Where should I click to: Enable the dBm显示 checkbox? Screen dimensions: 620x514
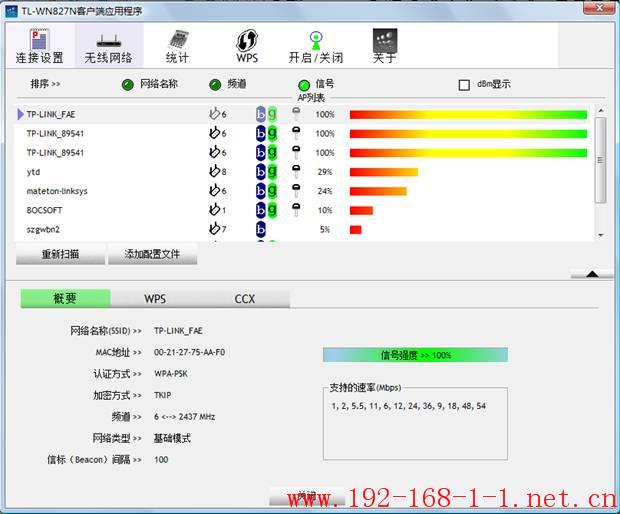click(x=464, y=85)
